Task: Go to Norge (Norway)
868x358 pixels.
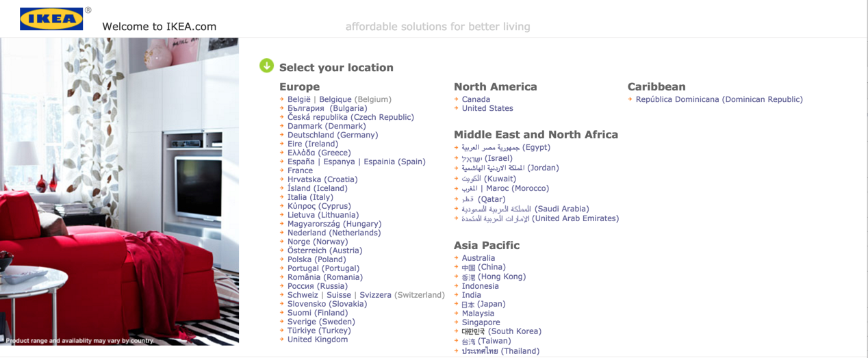Action: click(318, 242)
